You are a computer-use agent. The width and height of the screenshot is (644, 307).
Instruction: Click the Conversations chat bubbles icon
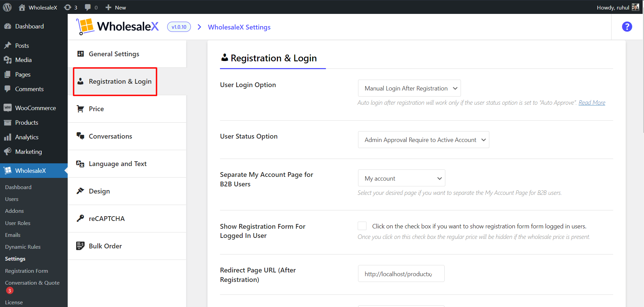pos(81,136)
